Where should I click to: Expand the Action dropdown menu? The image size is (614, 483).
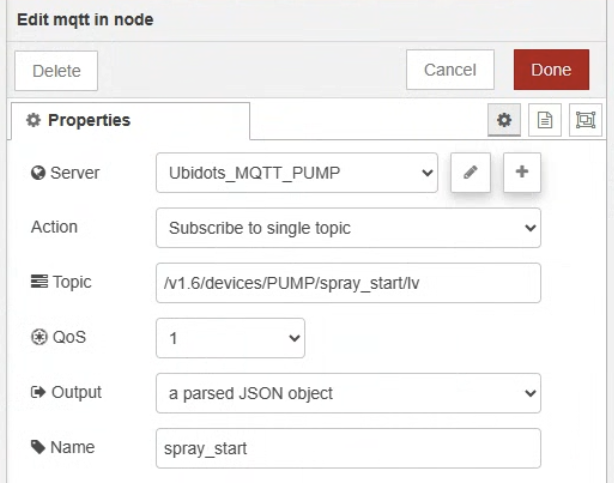(x=348, y=228)
